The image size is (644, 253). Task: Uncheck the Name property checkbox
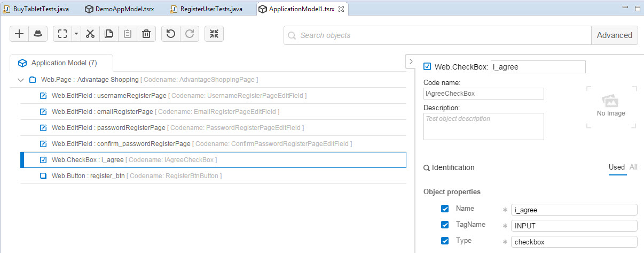point(444,209)
